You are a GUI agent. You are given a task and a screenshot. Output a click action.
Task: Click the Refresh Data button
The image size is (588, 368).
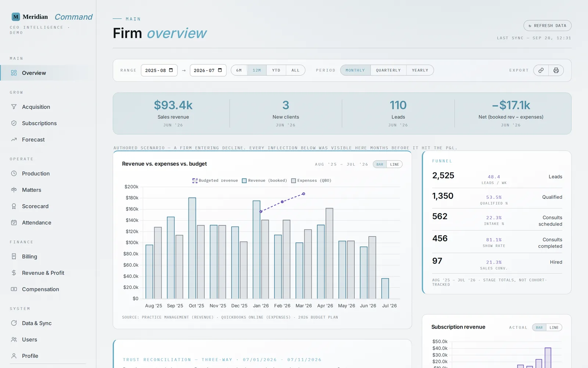click(x=547, y=26)
